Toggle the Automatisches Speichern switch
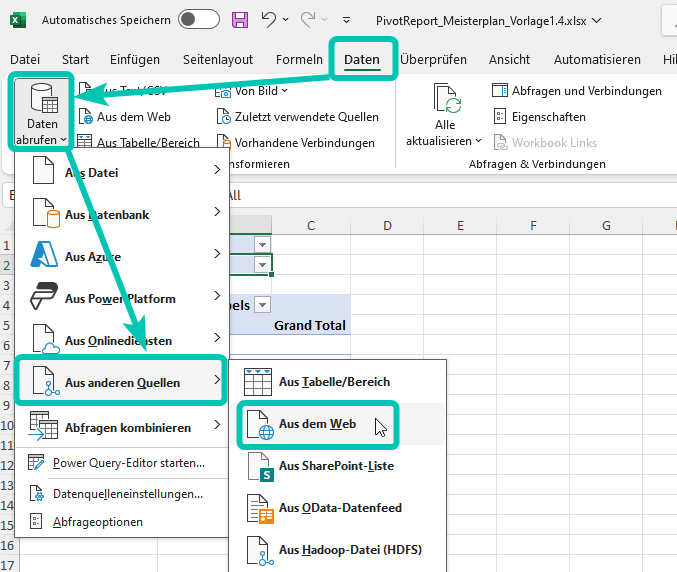The width and height of the screenshot is (677, 572). point(199,20)
